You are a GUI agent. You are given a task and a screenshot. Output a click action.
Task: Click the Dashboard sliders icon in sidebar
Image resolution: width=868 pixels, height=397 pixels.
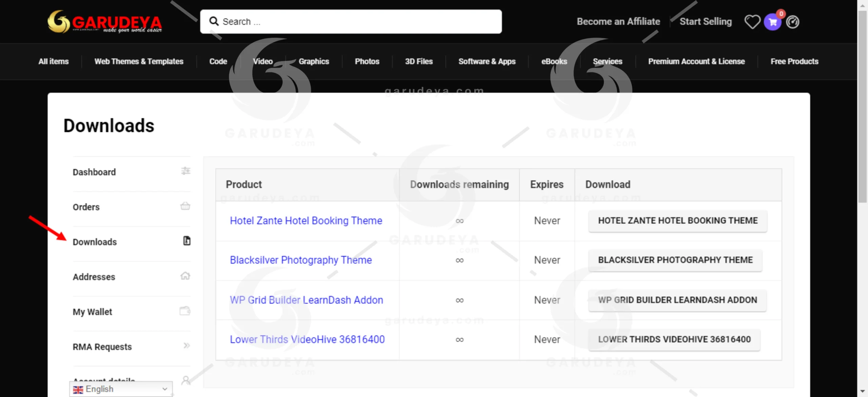(x=185, y=171)
